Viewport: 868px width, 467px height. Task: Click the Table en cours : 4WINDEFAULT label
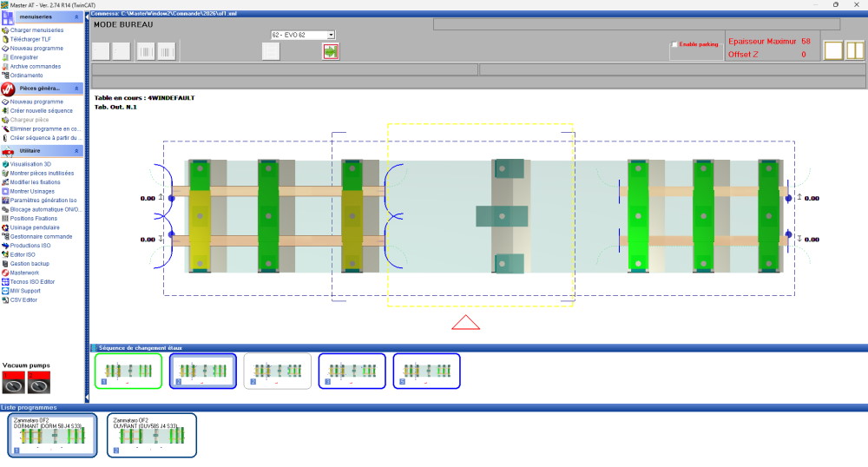pos(144,98)
